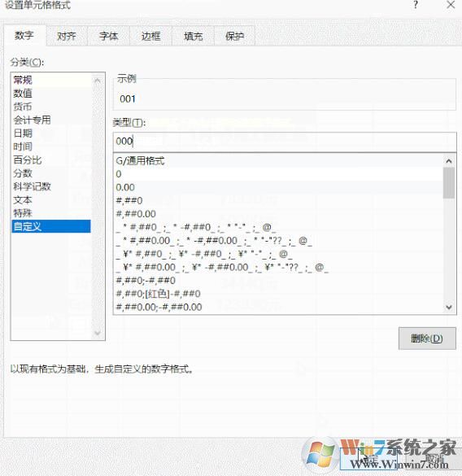Choose the #,##0 format
462x476 pixels.
tap(278, 201)
